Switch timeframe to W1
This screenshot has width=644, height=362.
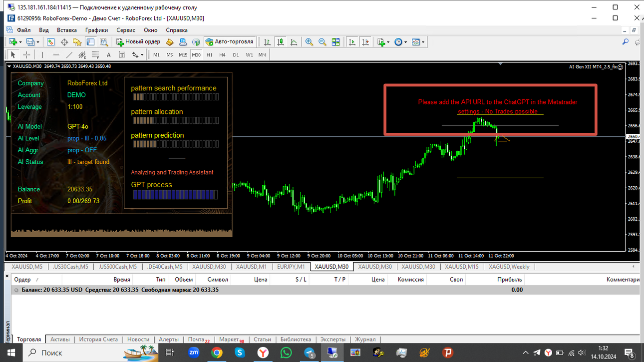pos(249,55)
